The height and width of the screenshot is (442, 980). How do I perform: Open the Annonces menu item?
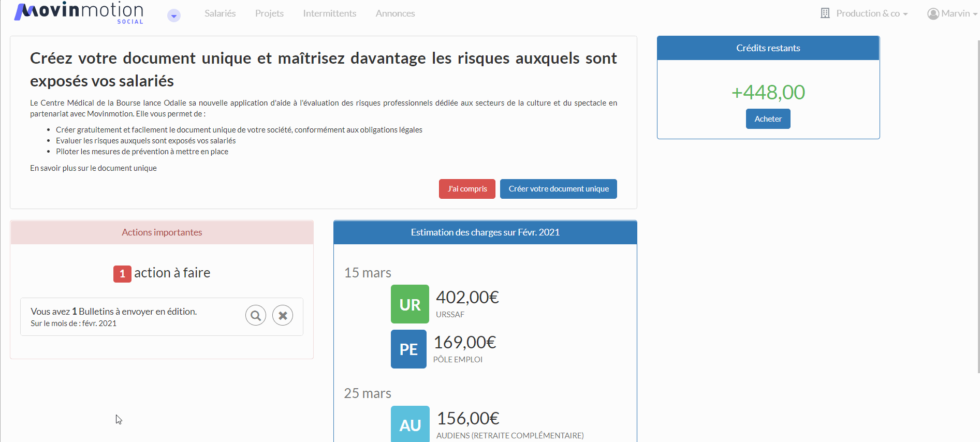(396, 13)
